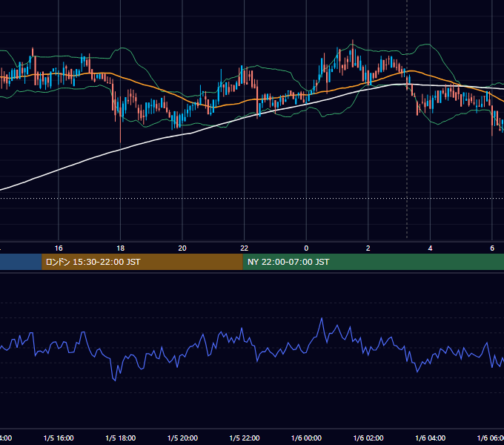Click the 1/5 22:00 date label
This screenshot has width=504, height=445.
pos(245,438)
